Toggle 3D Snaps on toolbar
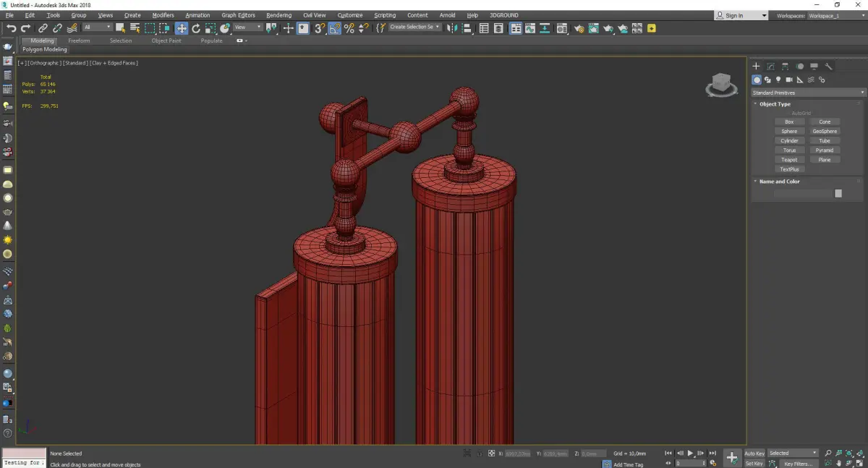This screenshot has height=468, width=868. point(320,28)
